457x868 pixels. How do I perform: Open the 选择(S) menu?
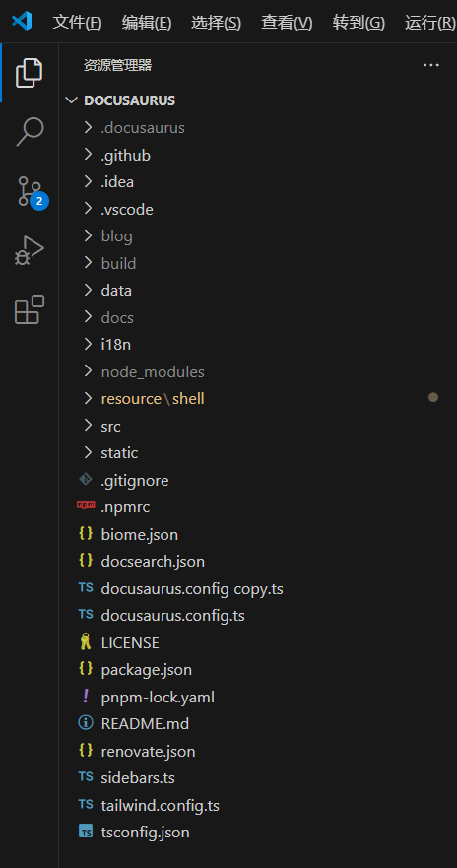[x=217, y=22]
